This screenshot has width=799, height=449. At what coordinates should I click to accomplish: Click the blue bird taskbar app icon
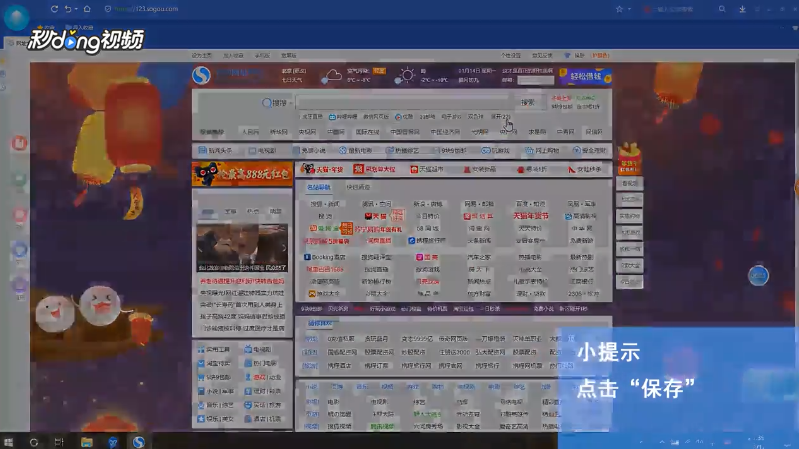113,442
